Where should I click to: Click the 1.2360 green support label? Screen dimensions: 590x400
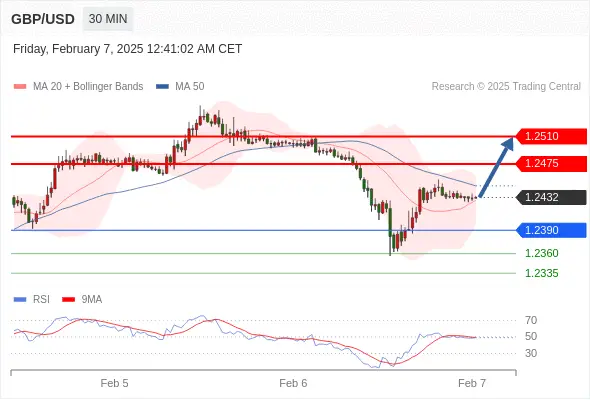[541, 253]
